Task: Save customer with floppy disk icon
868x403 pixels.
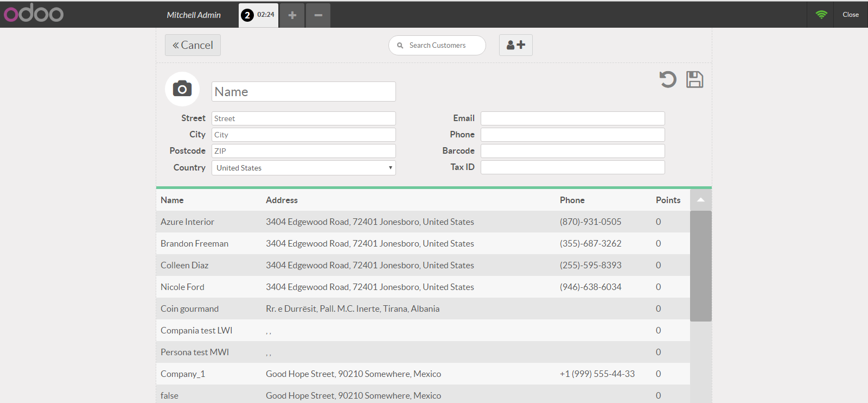Action: [x=694, y=80]
